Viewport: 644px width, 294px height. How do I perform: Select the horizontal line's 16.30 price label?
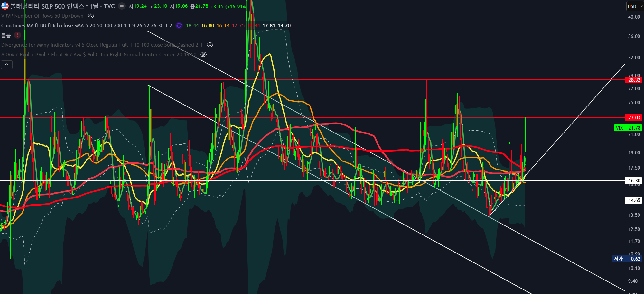(634, 181)
